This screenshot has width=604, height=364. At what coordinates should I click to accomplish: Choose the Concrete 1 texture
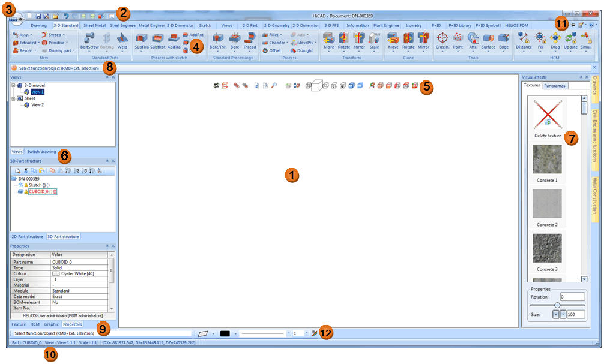pyautogui.click(x=547, y=158)
